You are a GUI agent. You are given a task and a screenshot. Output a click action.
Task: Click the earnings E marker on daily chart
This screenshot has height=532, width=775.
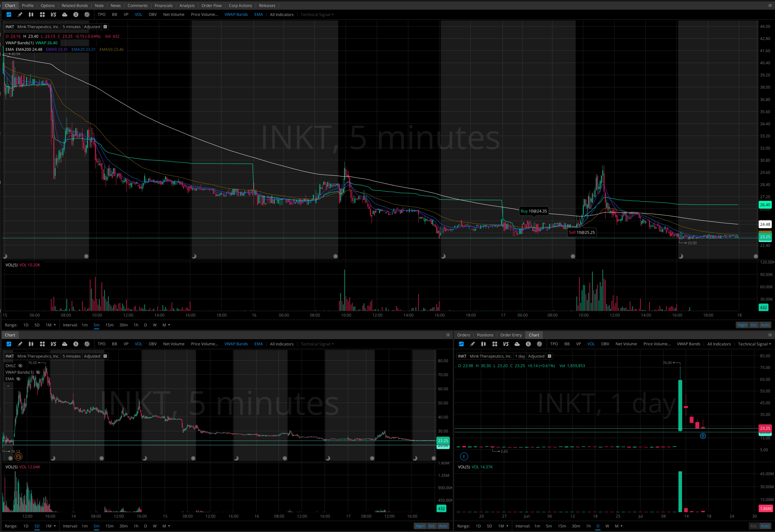coord(464,457)
